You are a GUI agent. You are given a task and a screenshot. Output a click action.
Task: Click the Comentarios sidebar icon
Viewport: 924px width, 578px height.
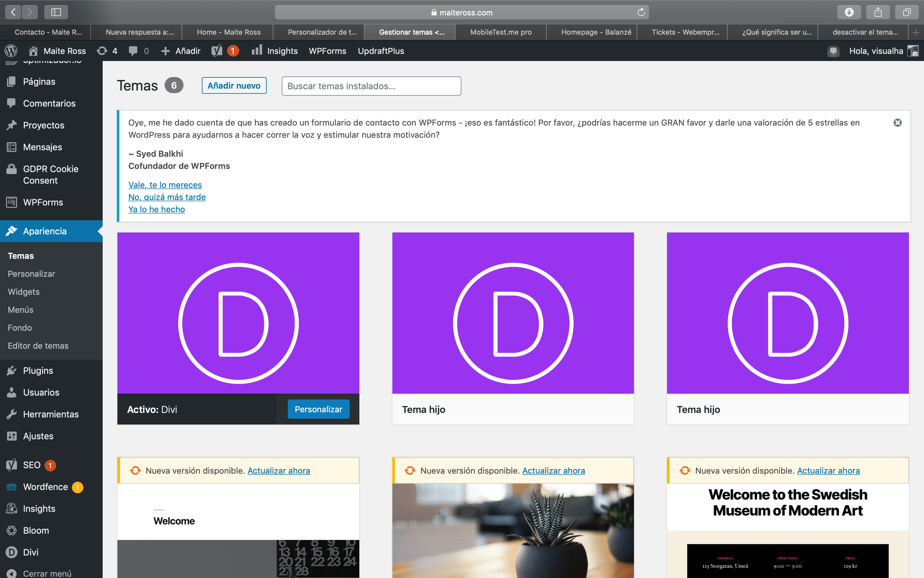pos(12,103)
